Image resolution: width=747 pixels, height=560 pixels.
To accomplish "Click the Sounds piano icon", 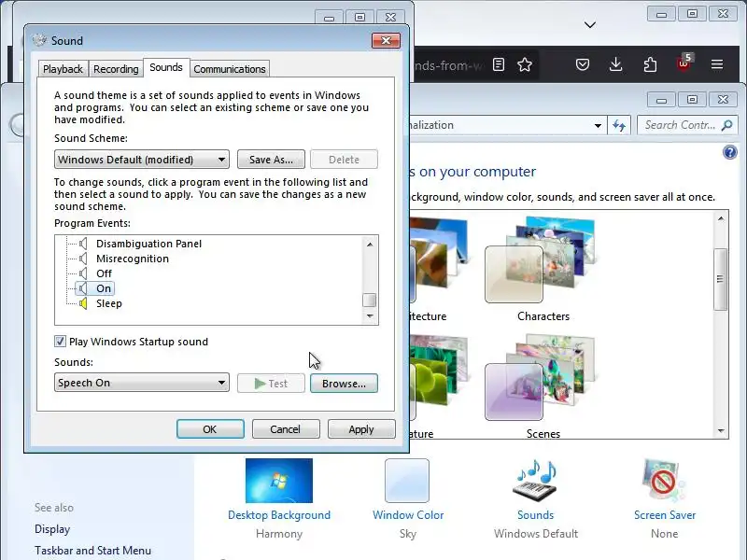I will pos(536,481).
